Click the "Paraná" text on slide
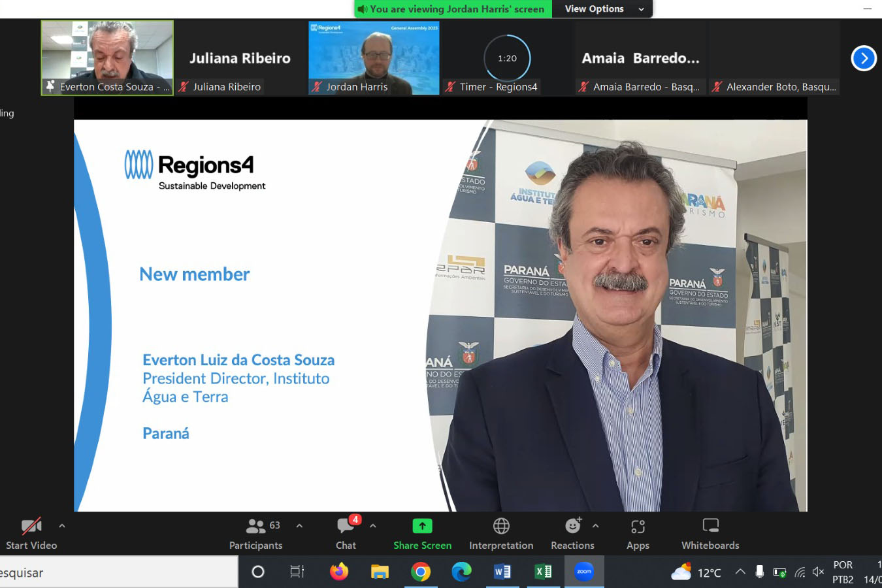 pos(166,434)
